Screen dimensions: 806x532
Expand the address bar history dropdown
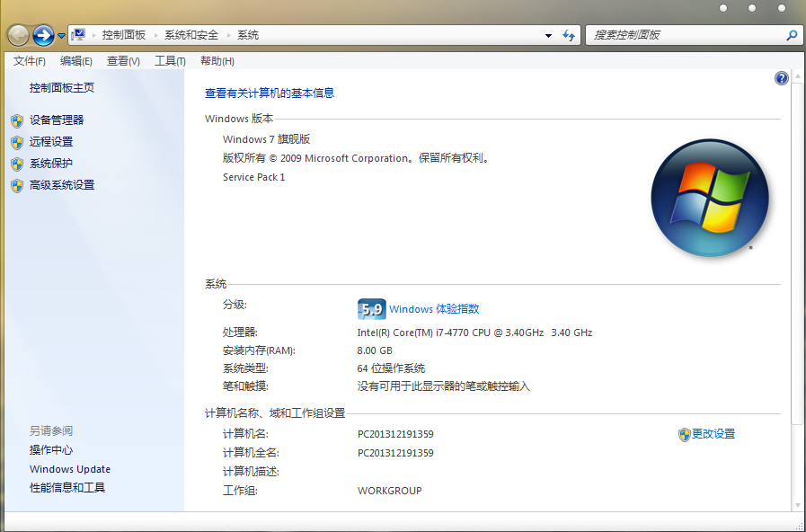click(x=548, y=35)
